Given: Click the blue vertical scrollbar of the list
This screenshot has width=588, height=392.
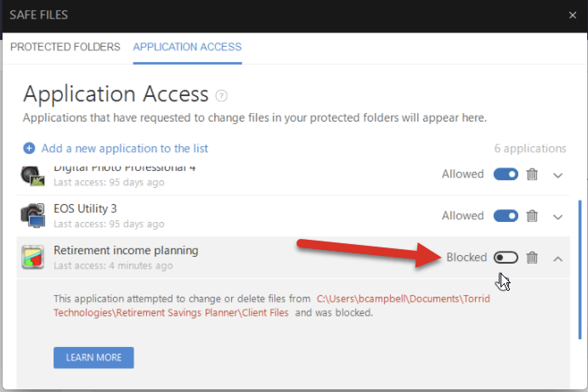Looking at the screenshot, I should (x=580, y=270).
